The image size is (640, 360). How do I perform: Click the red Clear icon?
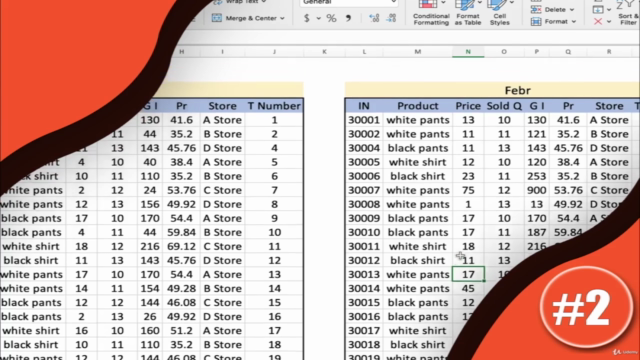(598, 21)
